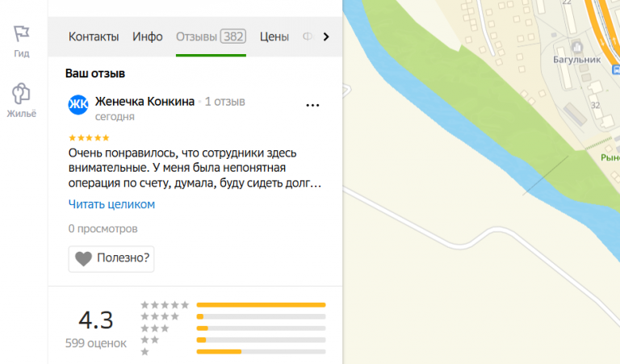Filter reviews by four-star bar

tap(261, 316)
